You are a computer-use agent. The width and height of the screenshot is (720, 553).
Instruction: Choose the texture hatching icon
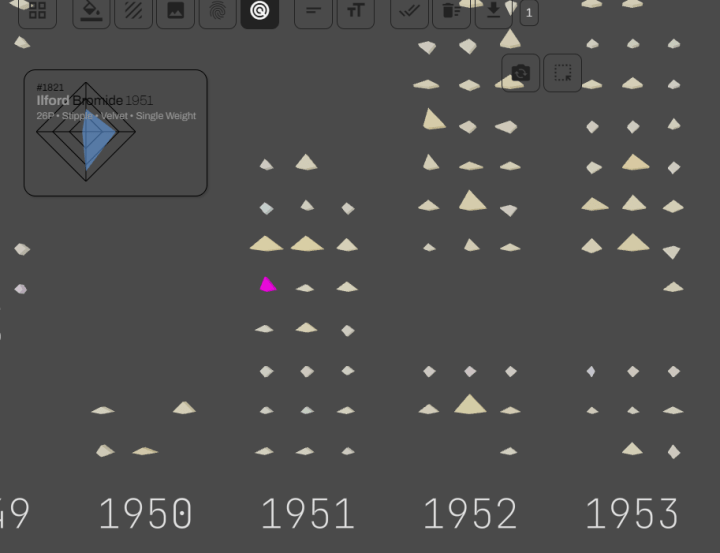coord(134,11)
